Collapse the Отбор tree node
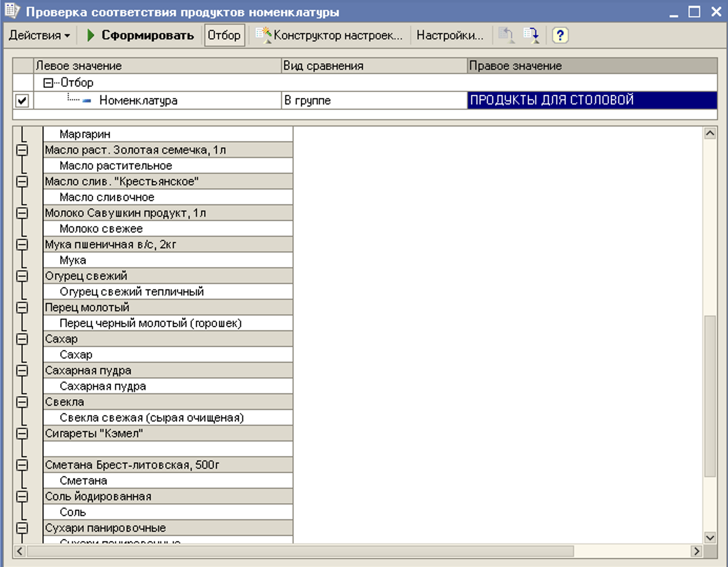Image resolution: width=728 pixels, height=567 pixels. [x=48, y=83]
